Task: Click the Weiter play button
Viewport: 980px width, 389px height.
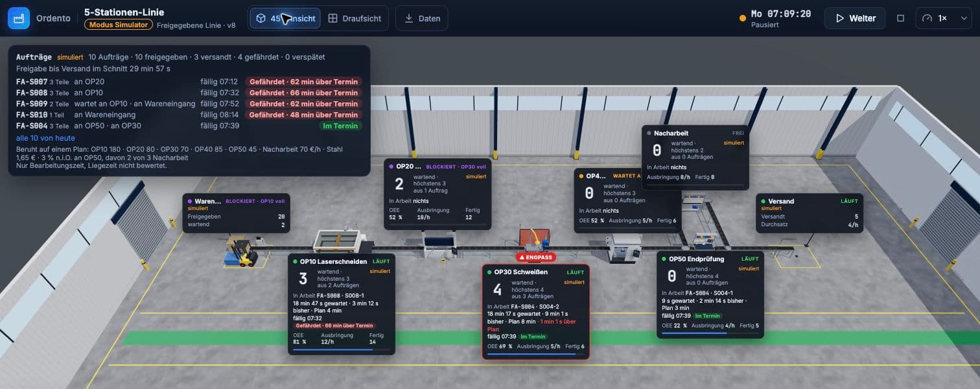Action: click(855, 18)
